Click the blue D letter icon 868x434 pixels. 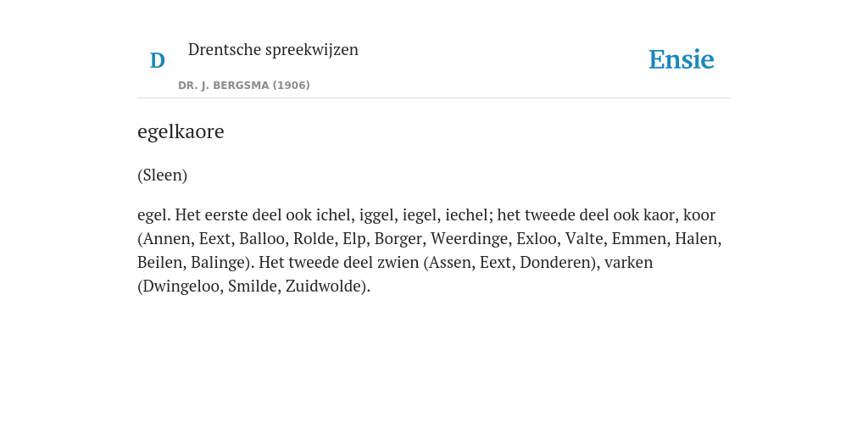(x=157, y=61)
